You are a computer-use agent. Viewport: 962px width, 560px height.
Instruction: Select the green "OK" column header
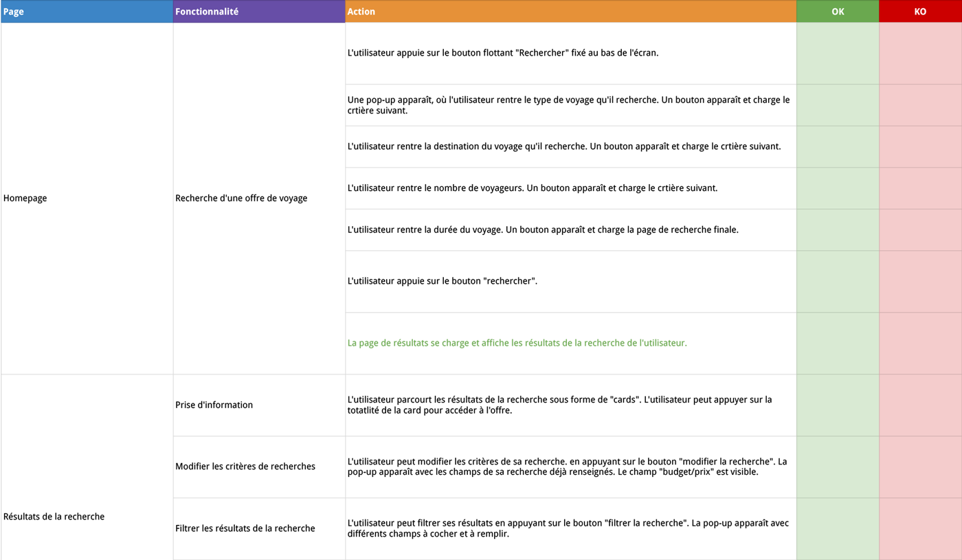tap(838, 12)
